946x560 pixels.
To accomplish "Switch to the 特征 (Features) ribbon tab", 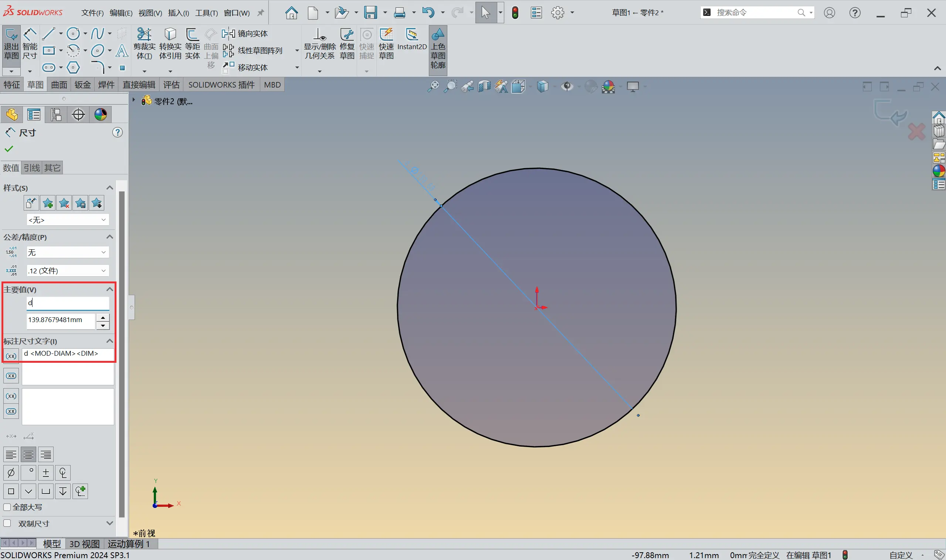I will pyautogui.click(x=11, y=85).
